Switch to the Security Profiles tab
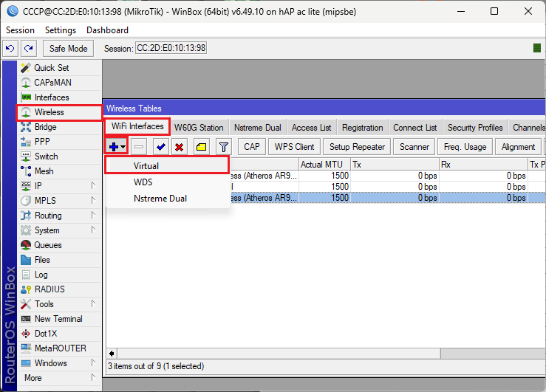 pyautogui.click(x=475, y=128)
